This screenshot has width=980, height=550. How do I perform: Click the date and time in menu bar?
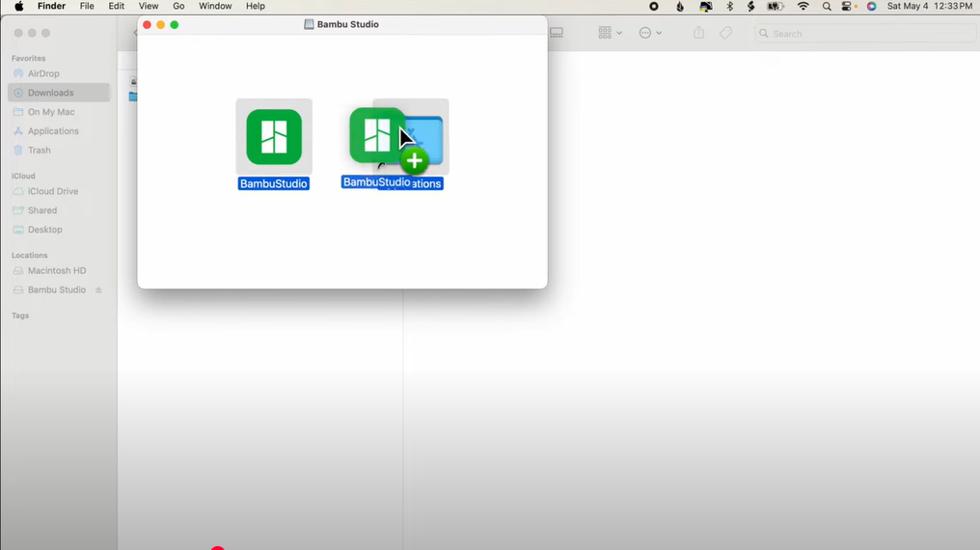pyautogui.click(x=930, y=6)
